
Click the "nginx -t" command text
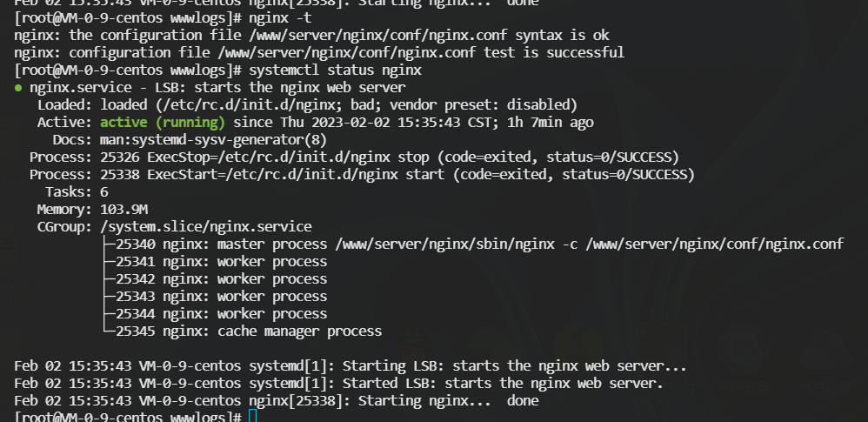pos(280,17)
